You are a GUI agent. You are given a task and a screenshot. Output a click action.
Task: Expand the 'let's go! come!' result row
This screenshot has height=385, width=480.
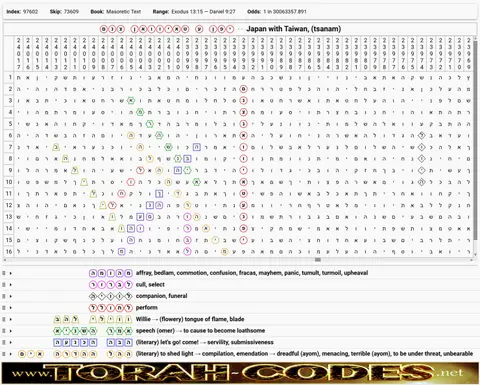coord(11,342)
